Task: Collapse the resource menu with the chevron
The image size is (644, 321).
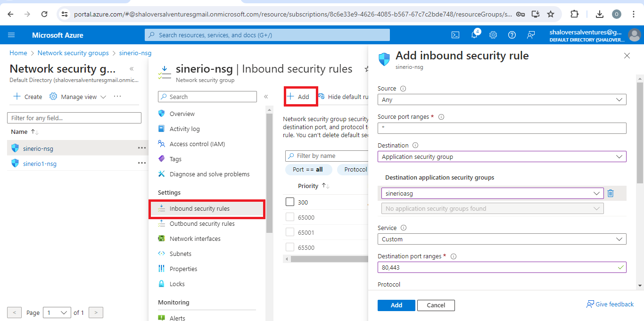Action: [x=266, y=97]
